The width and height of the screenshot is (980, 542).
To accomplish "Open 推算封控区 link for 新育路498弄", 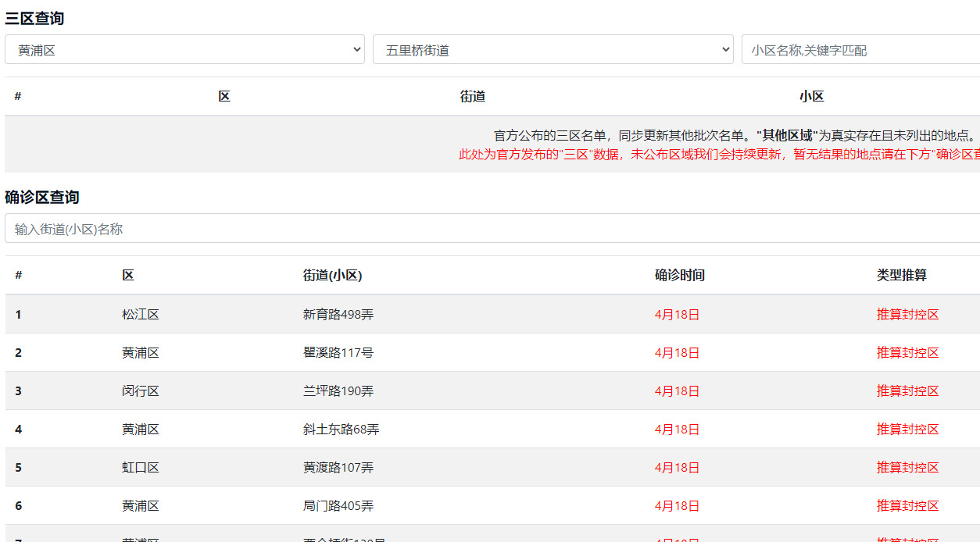I will tap(907, 314).
